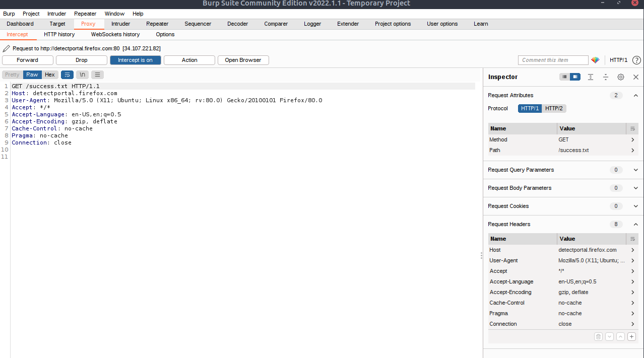644x358 pixels.
Task: Open the WebSockets history sub-tab
Action: (x=115, y=34)
